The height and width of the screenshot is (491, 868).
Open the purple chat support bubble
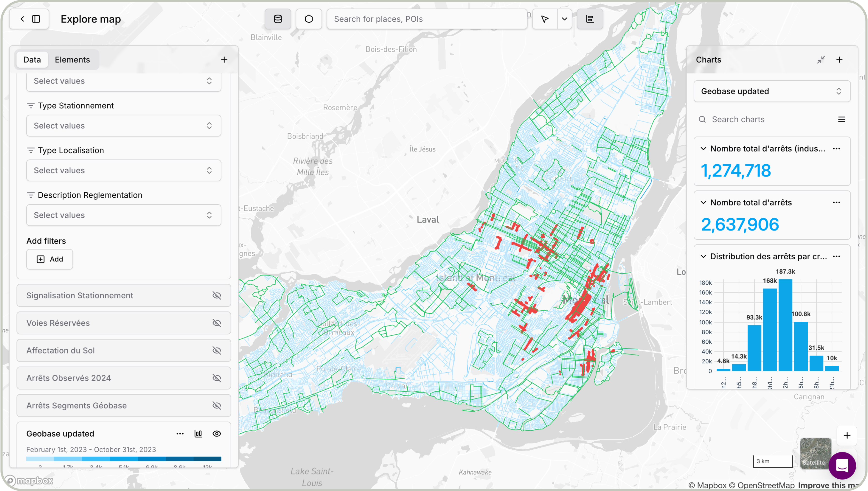[842, 466]
